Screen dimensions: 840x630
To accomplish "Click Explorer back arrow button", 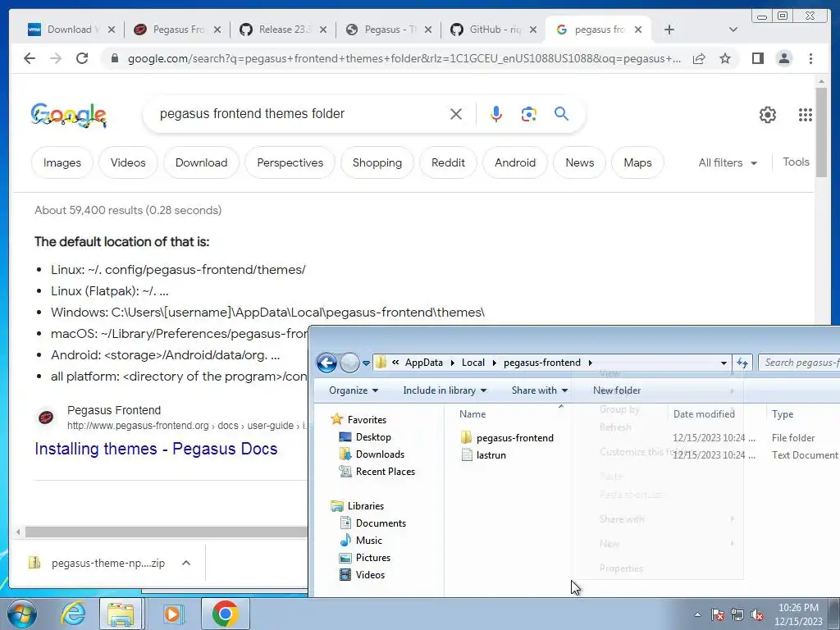I will point(326,363).
